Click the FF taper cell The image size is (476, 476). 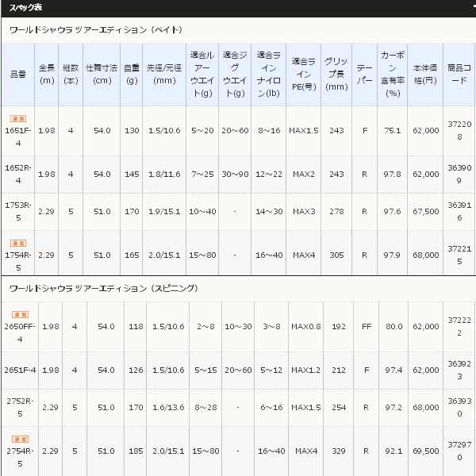[x=367, y=326]
